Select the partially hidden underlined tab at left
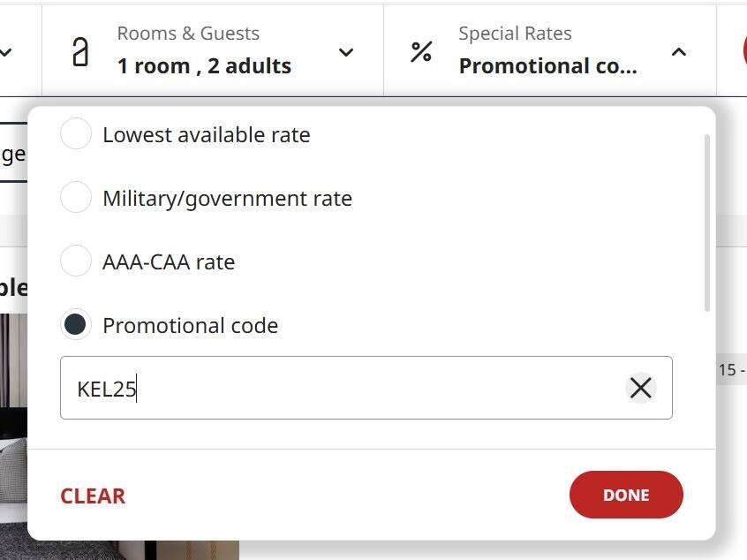The image size is (747, 560). [x=12, y=155]
